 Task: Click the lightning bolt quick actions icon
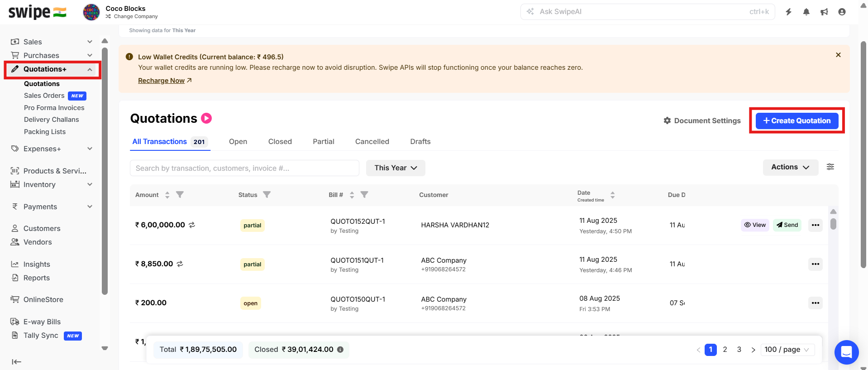click(x=788, y=12)
